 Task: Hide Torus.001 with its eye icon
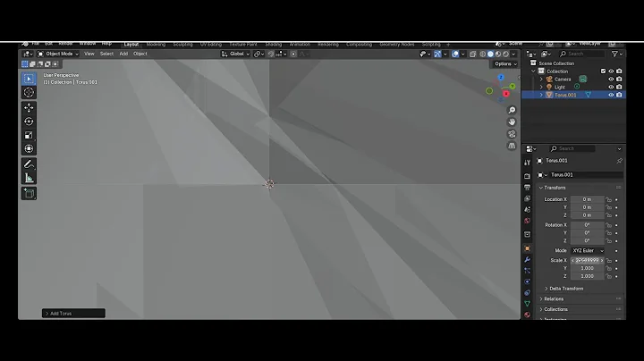tap(611, 95)
